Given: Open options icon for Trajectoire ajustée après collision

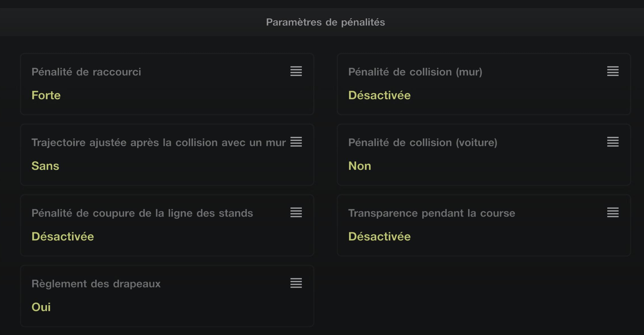Looking at the screenshot, I should 296,142.
